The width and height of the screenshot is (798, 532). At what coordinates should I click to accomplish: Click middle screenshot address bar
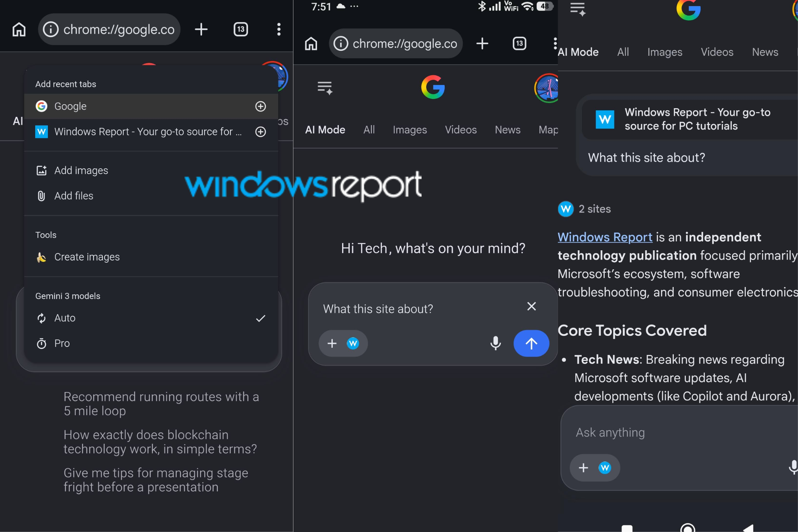click(396, 44)
